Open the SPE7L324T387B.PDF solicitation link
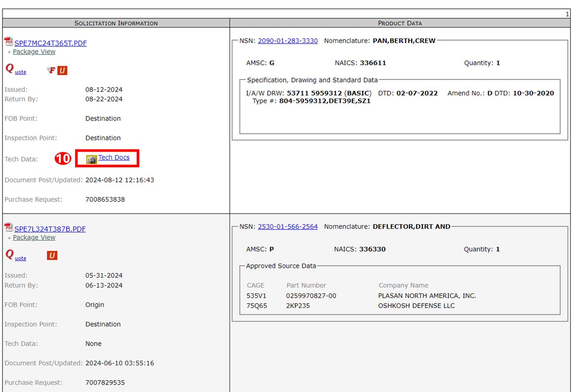This screenshot has width=577, height=392. click(x=50, y=229)
